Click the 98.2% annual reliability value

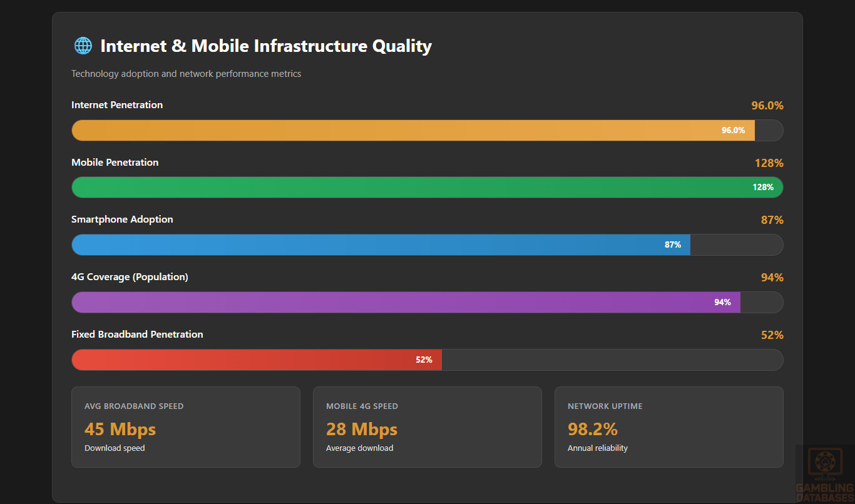pyautogui.click(x=592, y=430)
